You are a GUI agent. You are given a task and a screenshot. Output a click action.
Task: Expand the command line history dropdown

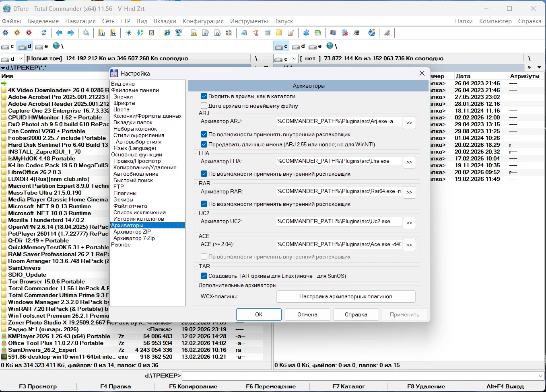tap(540, 376)
